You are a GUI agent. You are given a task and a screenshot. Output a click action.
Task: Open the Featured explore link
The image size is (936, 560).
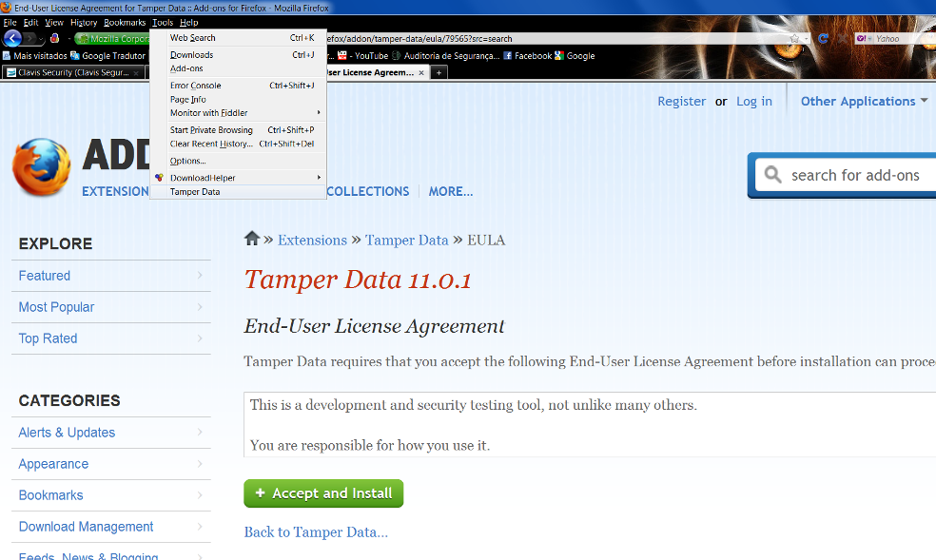[x=111, y=276]
